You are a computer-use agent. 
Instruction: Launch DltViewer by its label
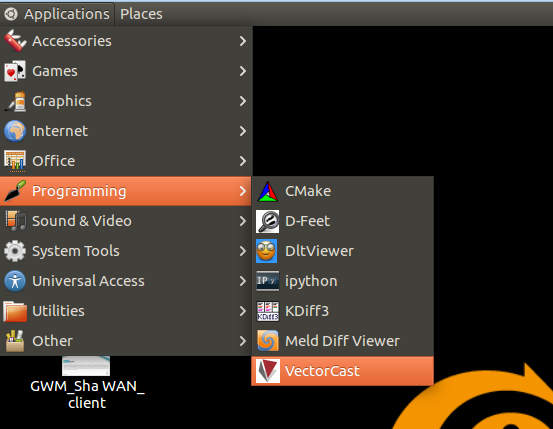319,251
